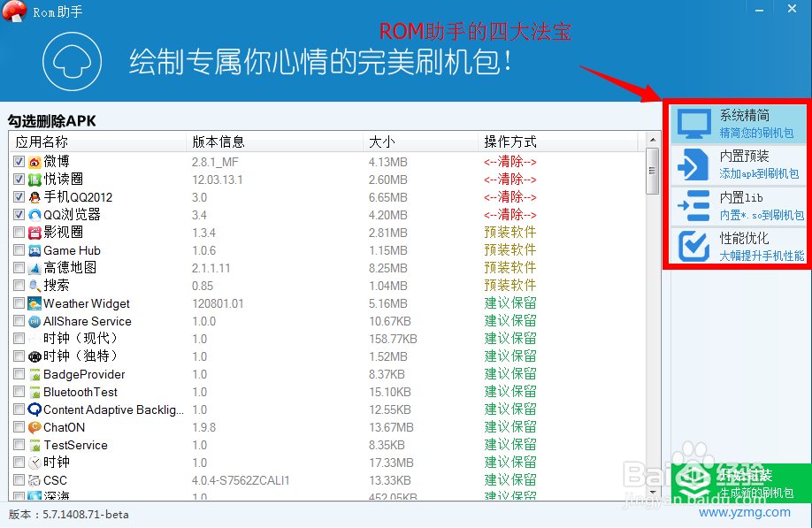The width and height of the screenshot is (812, 528).
Task: Click the BadgeProvider android icon
Action: (x=34, y=374)
